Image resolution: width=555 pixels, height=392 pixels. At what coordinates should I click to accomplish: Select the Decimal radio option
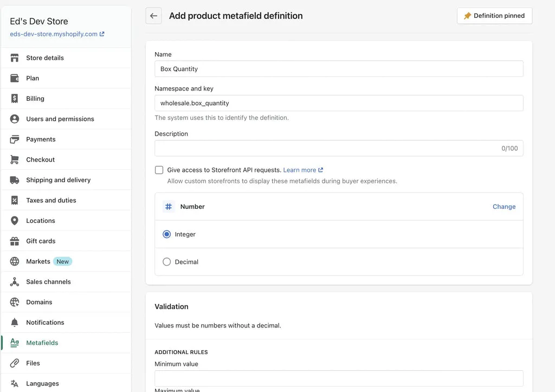click(167, 262)
